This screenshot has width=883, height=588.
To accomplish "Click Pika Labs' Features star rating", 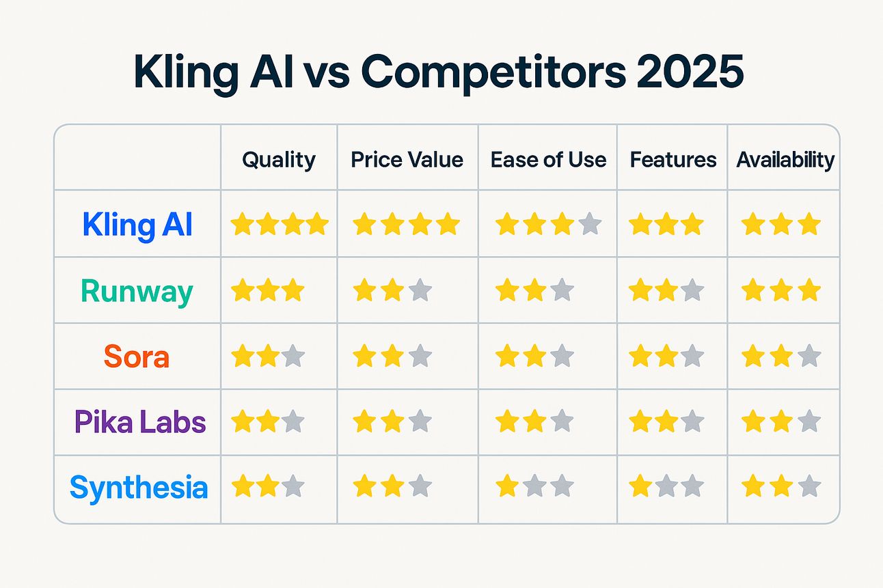I will 666,422.
